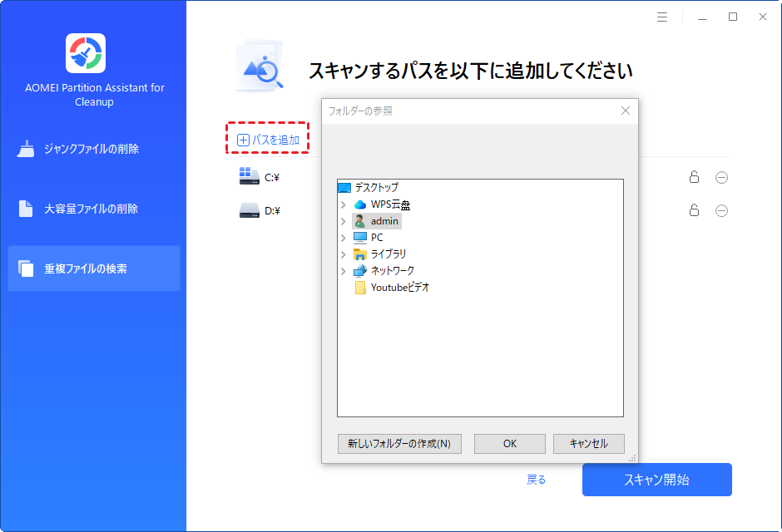
Task: Click the D:\ drive icon in the path list
Action: pyautogui.click(x=248, y=210)
